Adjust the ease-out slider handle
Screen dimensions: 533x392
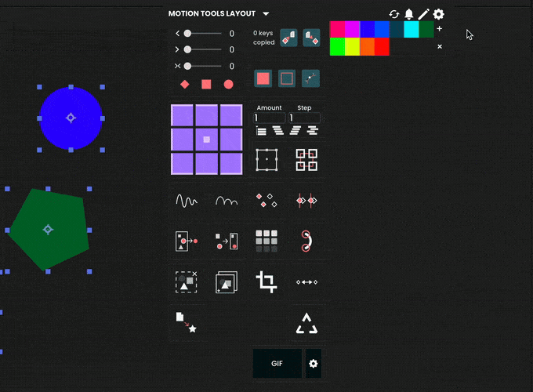(x=187, y=49)
